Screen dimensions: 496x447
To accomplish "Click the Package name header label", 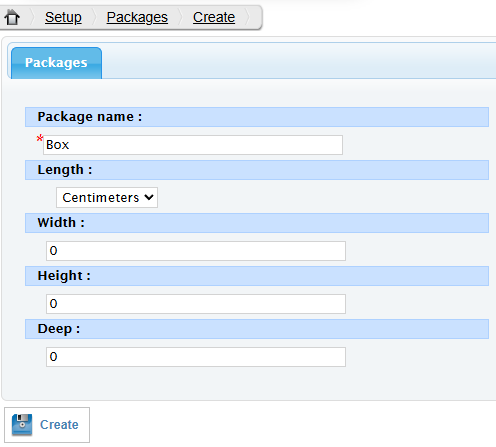I will (x=90, y=117).
